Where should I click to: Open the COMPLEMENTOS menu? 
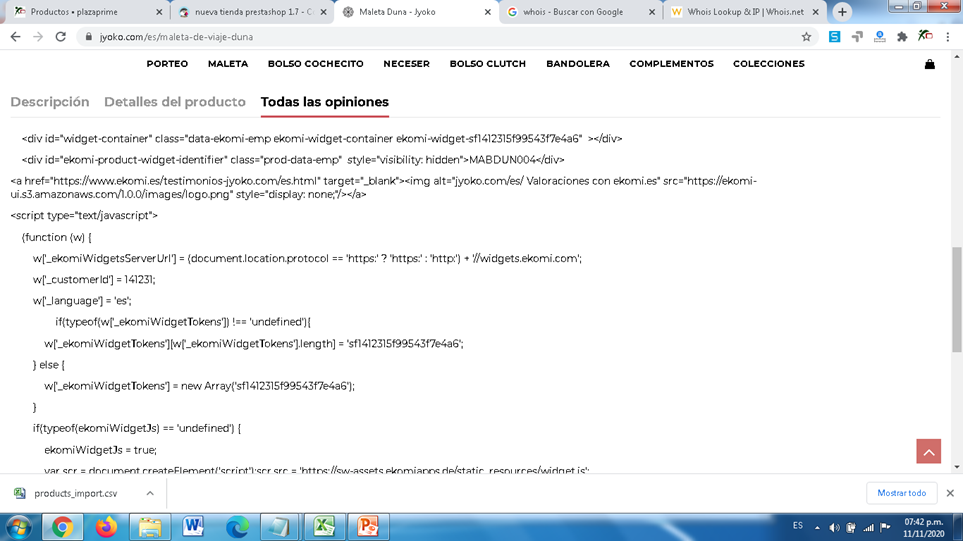coord(671,64)
